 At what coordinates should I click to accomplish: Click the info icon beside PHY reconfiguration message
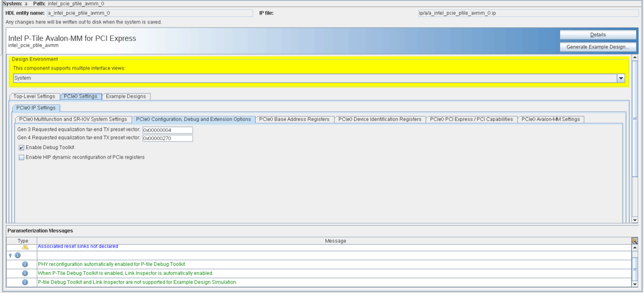click(x=25, y=264)
